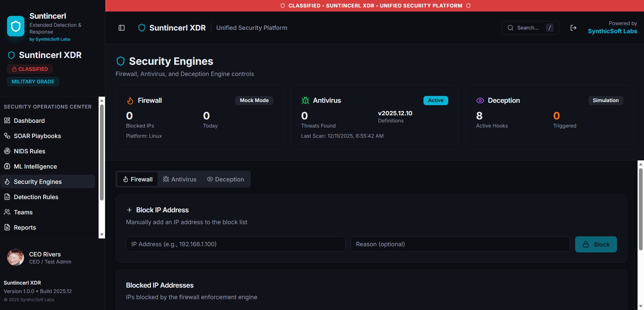Expand the Antivirus engine card

click(374, 117)
